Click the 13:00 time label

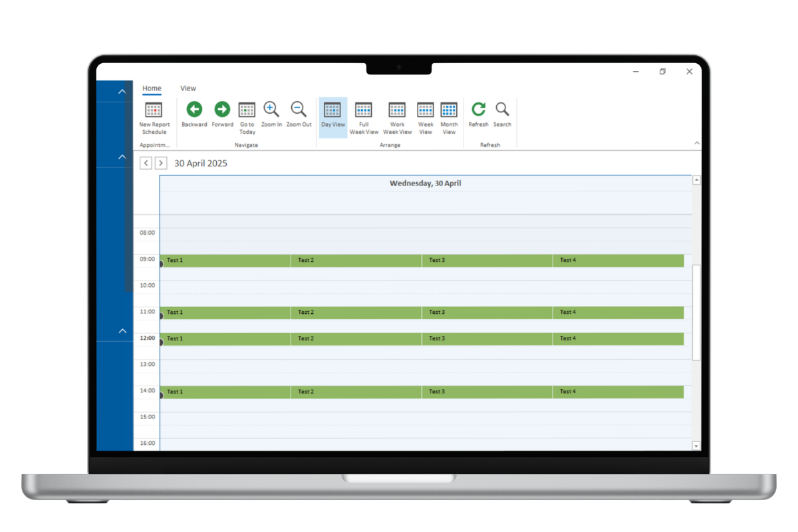pyautogui.click(x=147, y=364)
